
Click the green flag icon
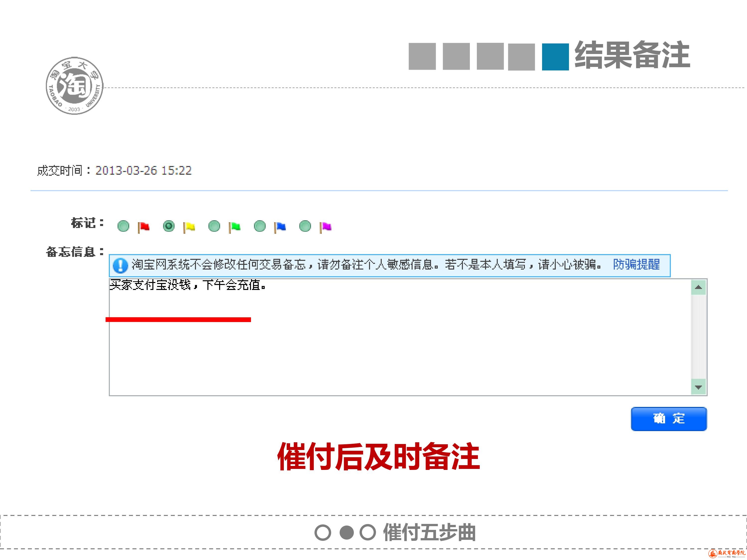tap(235, 227)
